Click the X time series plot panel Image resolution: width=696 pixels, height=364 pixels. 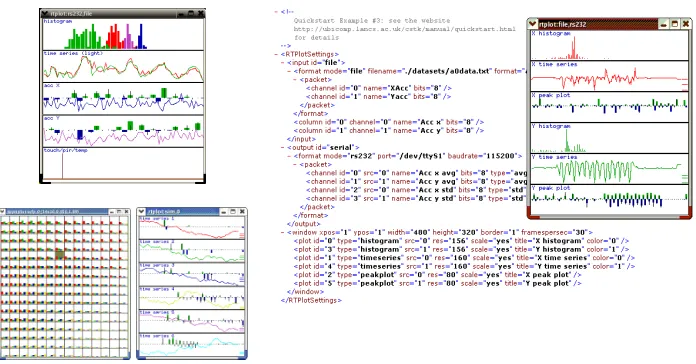tap(609, 76)
